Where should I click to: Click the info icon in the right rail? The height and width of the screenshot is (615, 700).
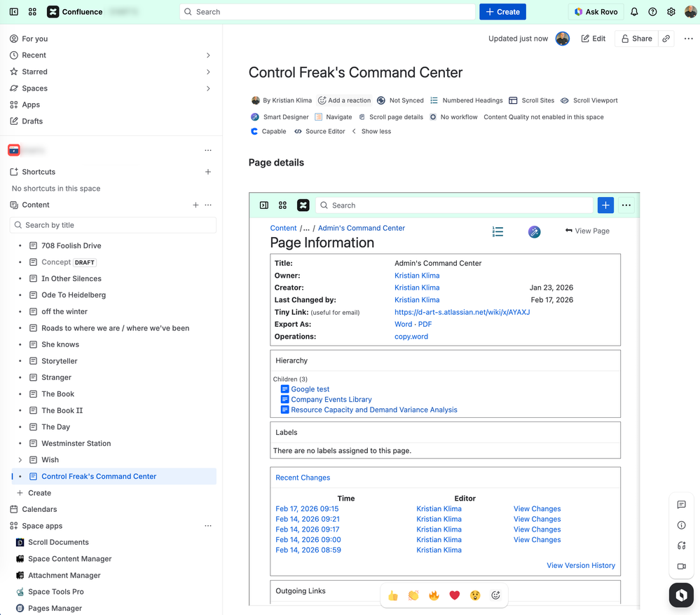tap(681, 525)
